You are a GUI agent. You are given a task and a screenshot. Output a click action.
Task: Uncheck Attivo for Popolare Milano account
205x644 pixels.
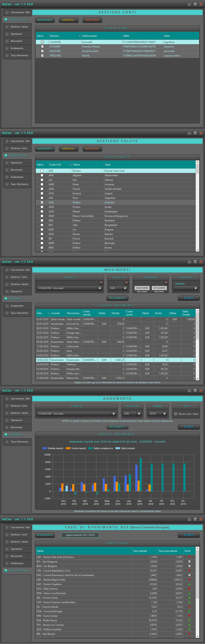click(42, 46)
